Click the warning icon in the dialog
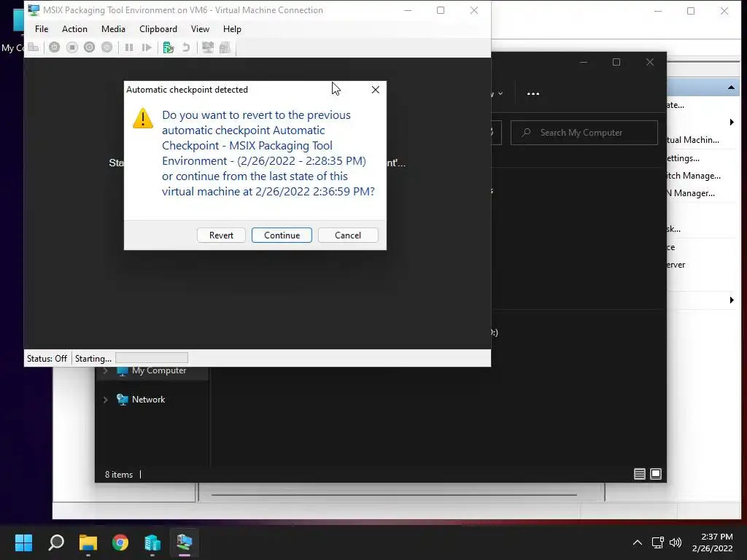This screenshot has width=747, height=560. 143,118
